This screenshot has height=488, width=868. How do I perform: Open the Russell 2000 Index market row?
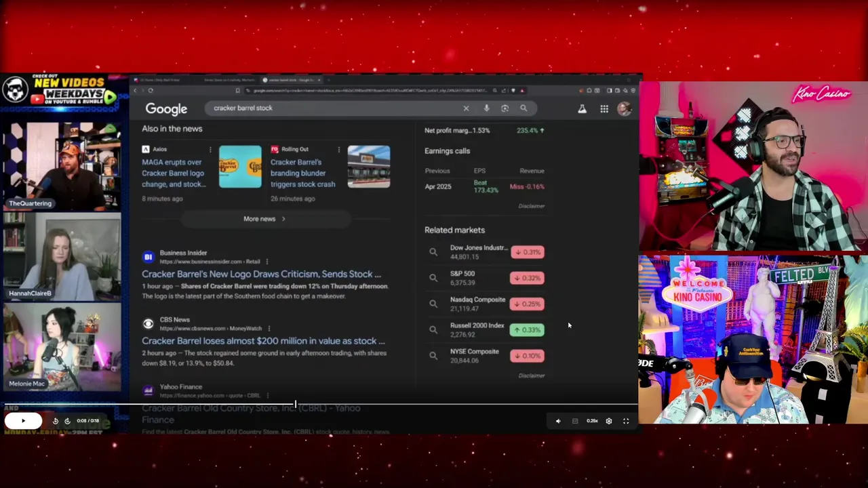click(x=485, y=329)
